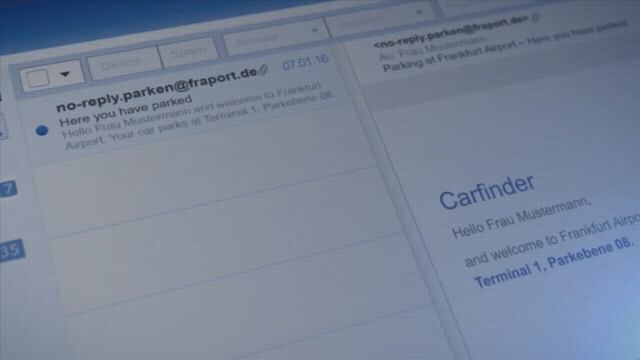Image resolution: width=640 pixels, height=360 pixels.
Task: Click the Delete button in the mail toolbar
Action: [123, 62]
